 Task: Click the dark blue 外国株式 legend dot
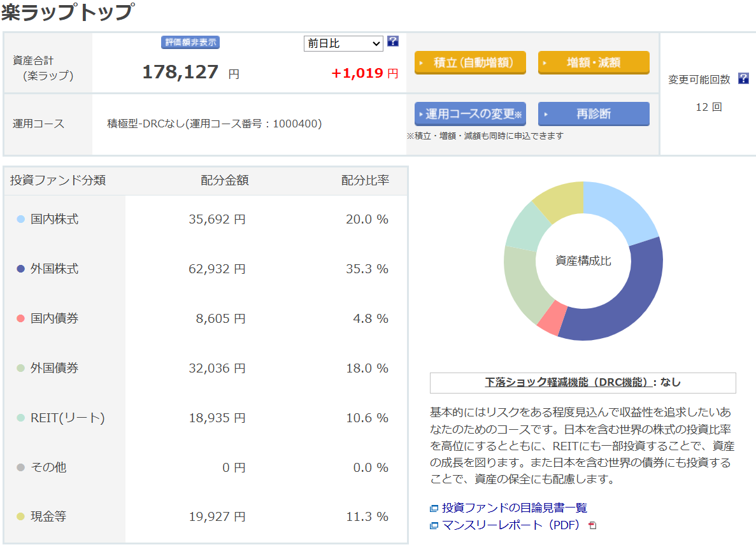[x=21, y=269]
